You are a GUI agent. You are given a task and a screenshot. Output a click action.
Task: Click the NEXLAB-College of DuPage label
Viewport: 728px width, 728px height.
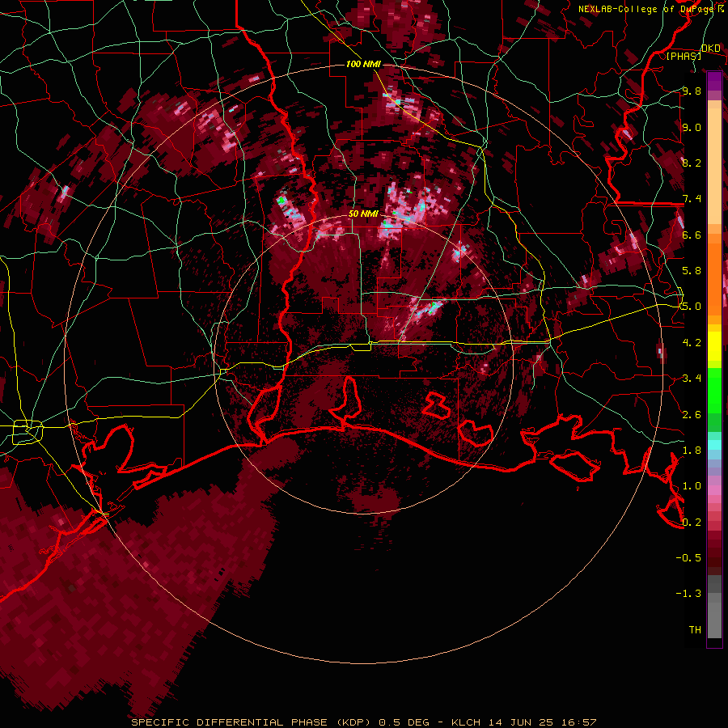pyautogui.click(x=645, y=9)
